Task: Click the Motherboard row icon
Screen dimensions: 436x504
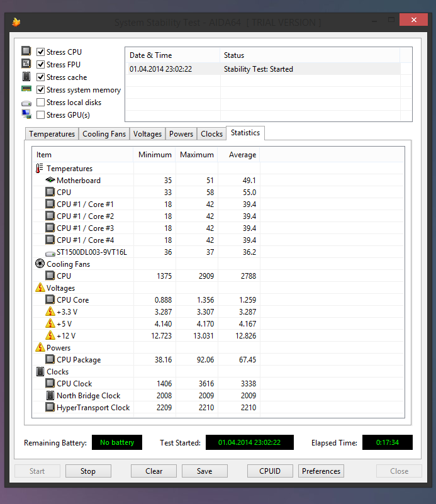Action: click(x=50, y=180)
